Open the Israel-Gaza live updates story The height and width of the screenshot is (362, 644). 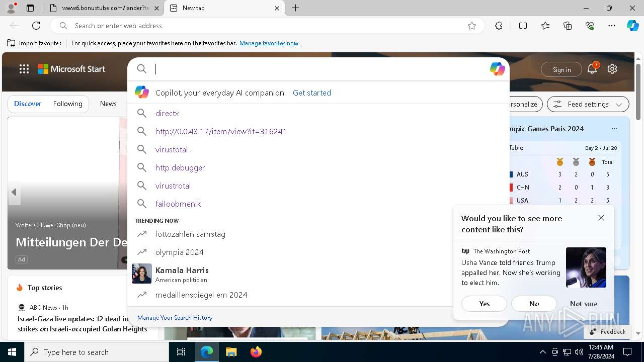[x=83, y=324]
